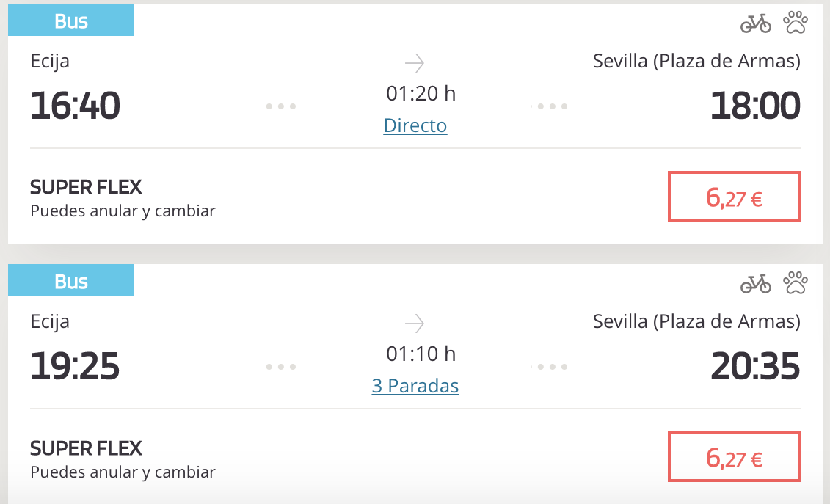Viewport: 830px width, 504px height.
Task: Click the 19:25 departure time
Action: [75, 367]
